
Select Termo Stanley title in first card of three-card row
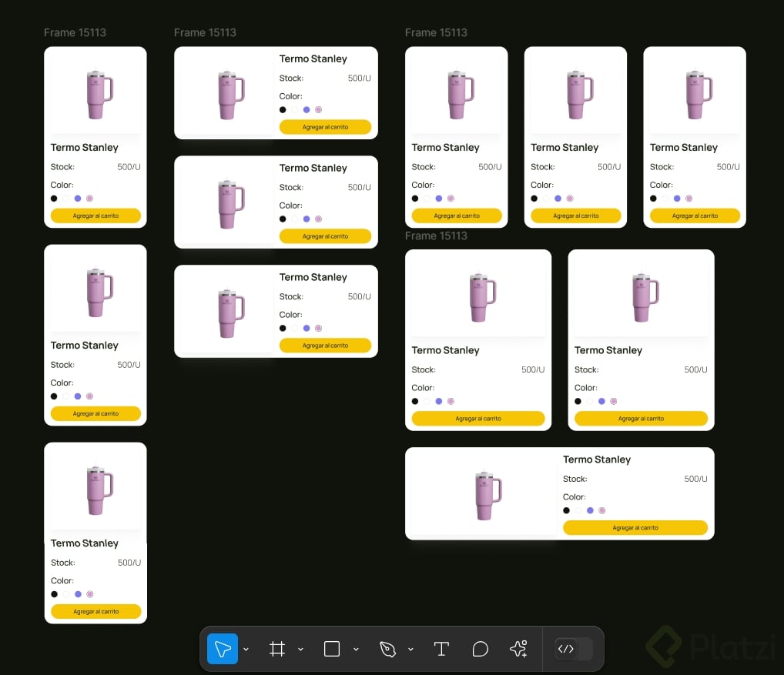pos(445,147)
